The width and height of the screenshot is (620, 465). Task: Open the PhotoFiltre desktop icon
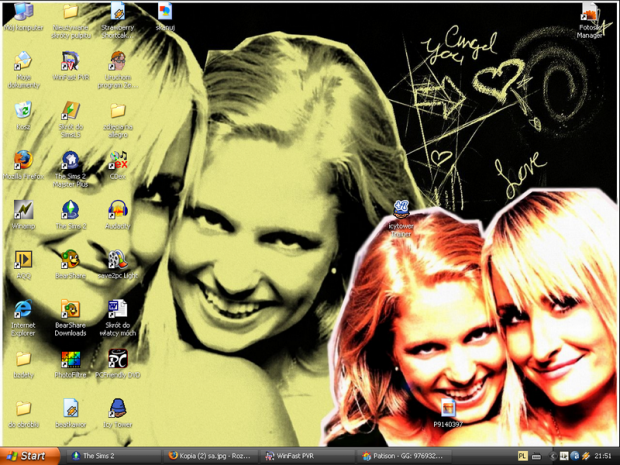[70, 359]
